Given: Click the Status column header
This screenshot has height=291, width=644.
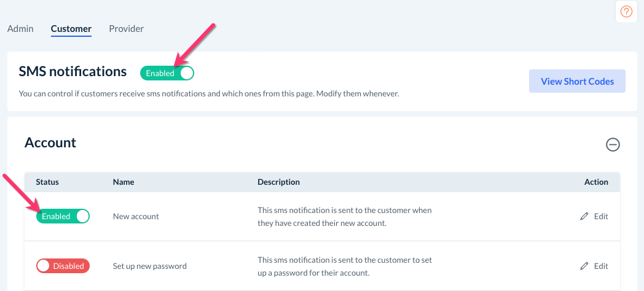Looking at the screenshot, I should click(47, 182).
